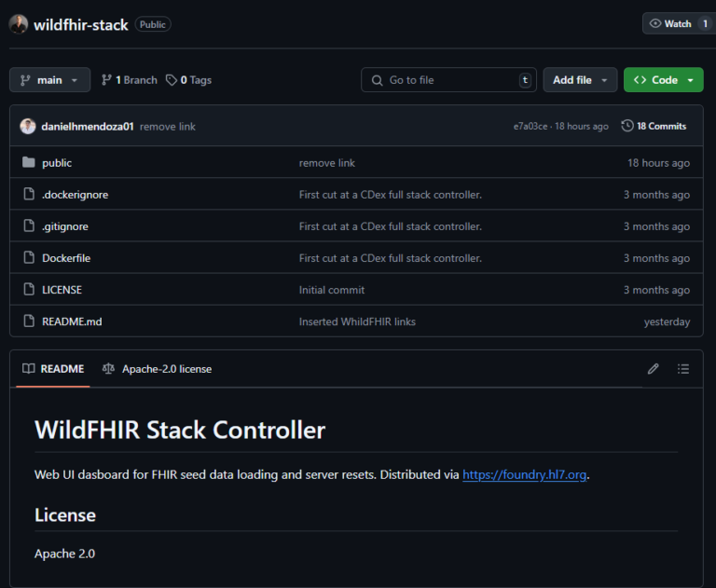This screenshot has height=588, width=716.
Task: Open the LICENSE file
Action: click(62, 290)
